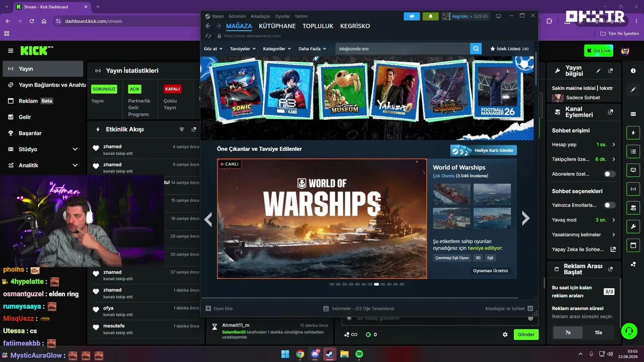This screenshot has width=644, height=362.
Task: Open Spotify from the taskbar
Action: click(359, 354)
